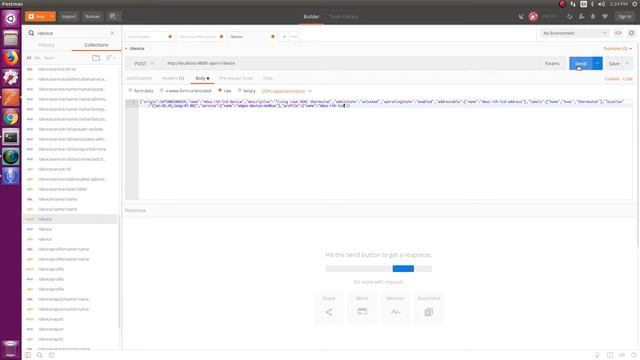Screen dimensions: 640x360
Task: Open the find icon in bottom bar
Action: click(40, 355)
